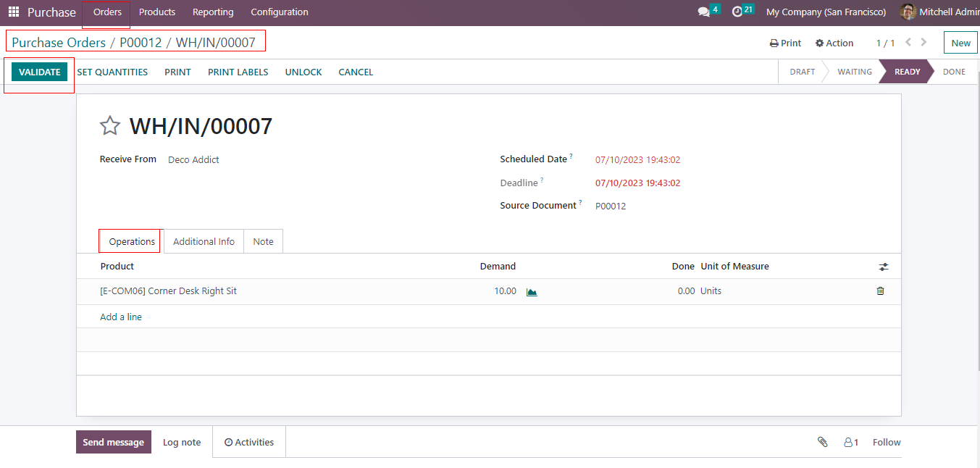Open the Reporting menu
Image resolution: width=980 pixels, height=468 pixels.
click(x=213, y=12)
